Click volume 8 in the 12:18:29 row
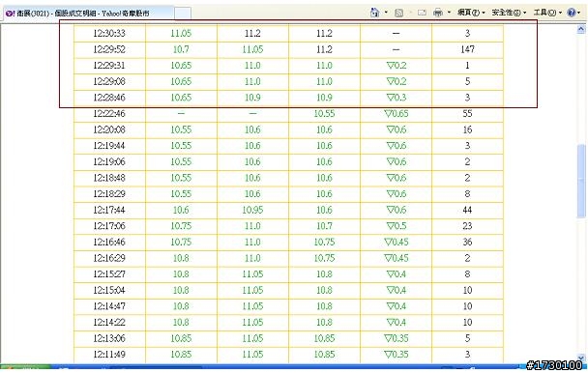Viewport: 588px width, 373px height. (x=467, y=194)
